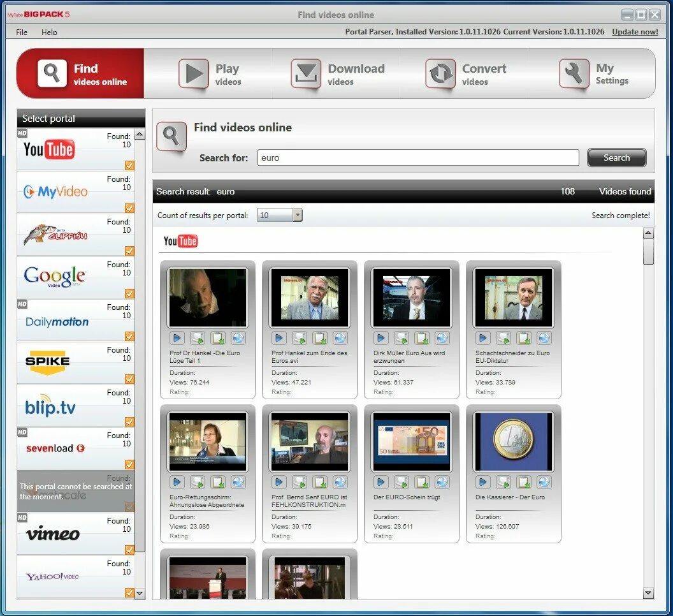Click page-with-green-arrow icon under 'Die Kassierer - Der Euro'
The image size is (673, 616).
(x=503, y=482)
